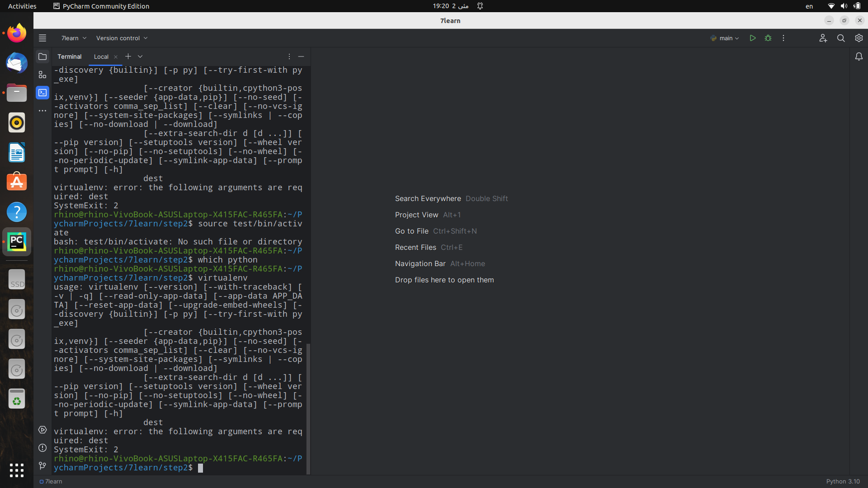Click the 7learn breadcrumb in status bar

[51, 481]
